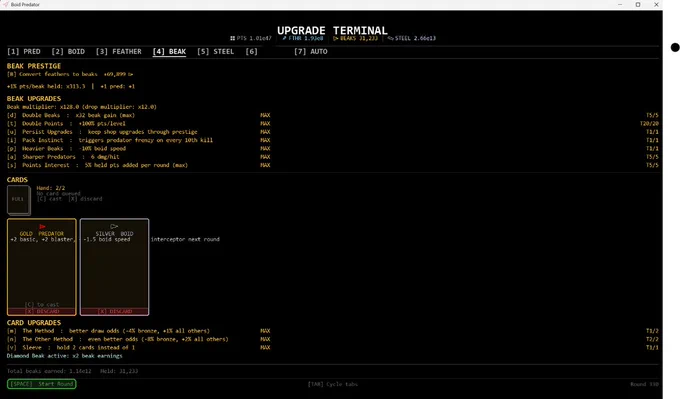Click MAX label for Double Beaks
The width and height of the screenshot is (680, 399).
[x=265, y=115]
